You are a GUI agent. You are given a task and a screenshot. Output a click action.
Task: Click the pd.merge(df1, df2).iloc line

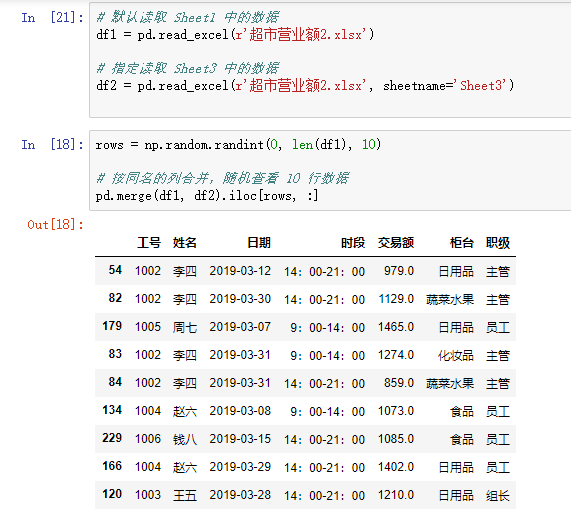207,196
